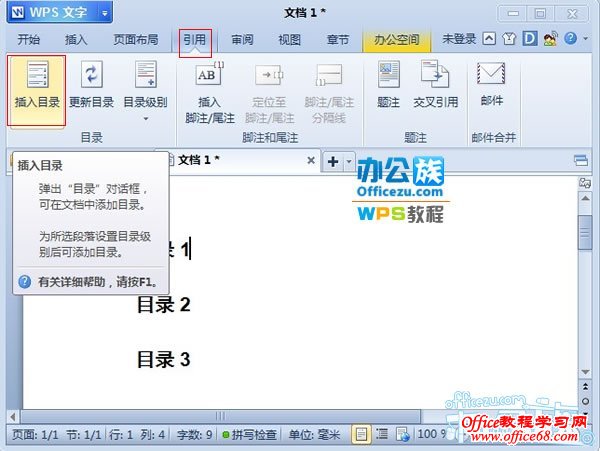The height and width of the screenshot is (451, 600).
Task: Switch to the 审阅 tab
Action: pos(242,39)
